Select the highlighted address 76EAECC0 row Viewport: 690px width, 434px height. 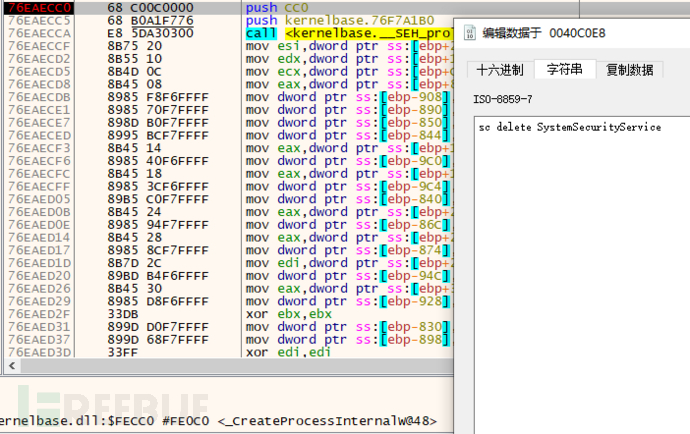(x=38, y=7)
